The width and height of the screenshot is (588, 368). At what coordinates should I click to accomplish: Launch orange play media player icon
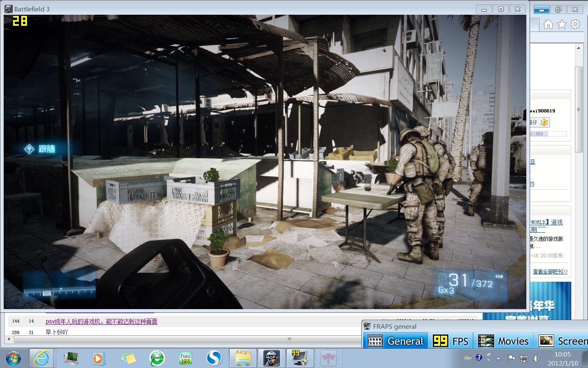coord(98,359)
